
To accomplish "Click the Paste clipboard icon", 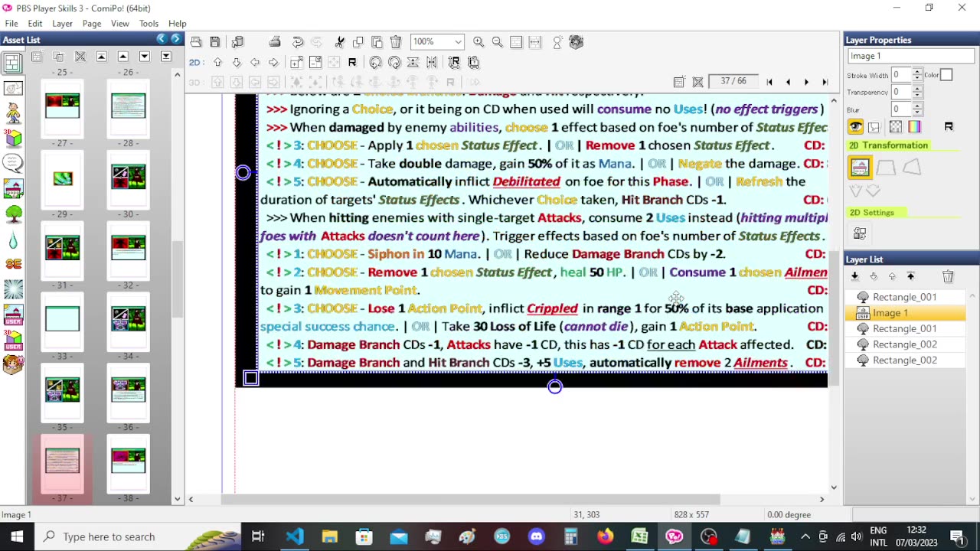I will pos(377,42).
